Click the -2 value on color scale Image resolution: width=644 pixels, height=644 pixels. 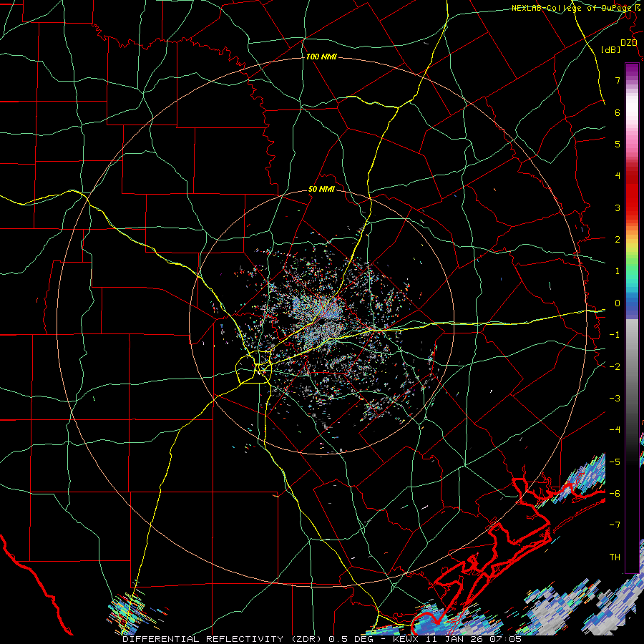tap(615, 367)
